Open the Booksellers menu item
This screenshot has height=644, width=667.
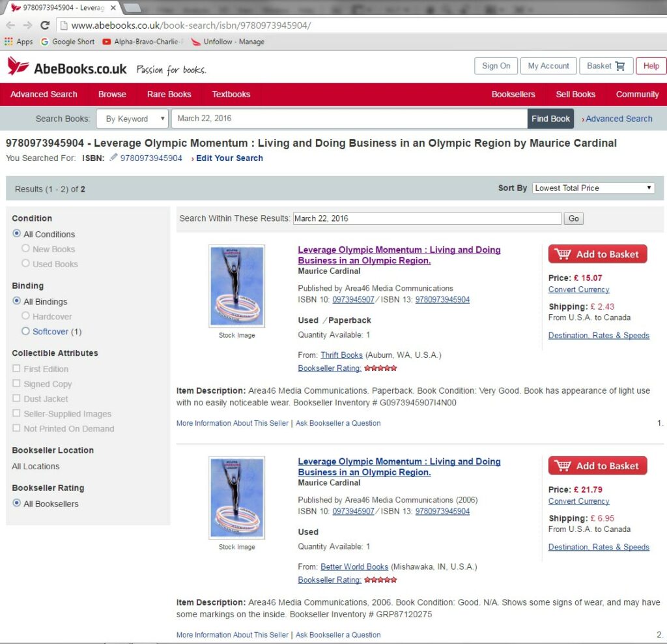pos(513,95)
